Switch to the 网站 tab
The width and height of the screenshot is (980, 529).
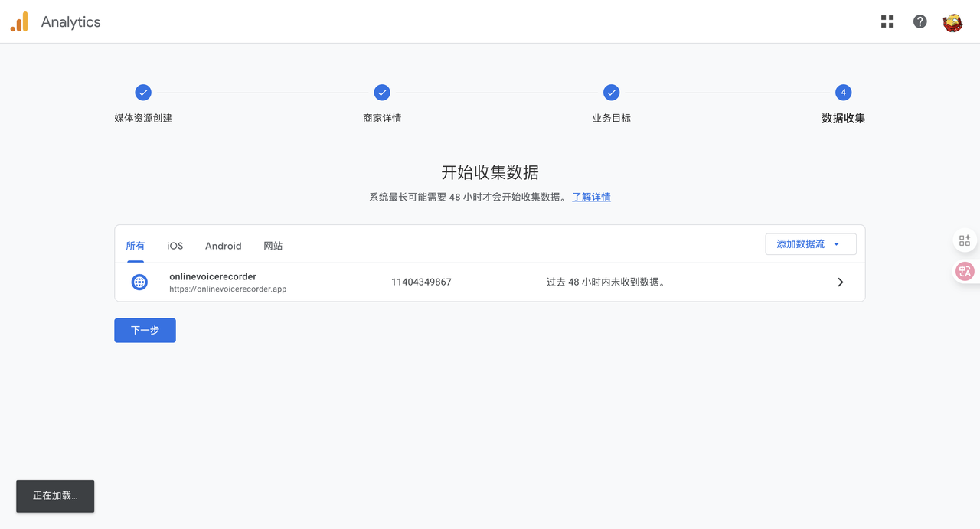(x=273, y=246)
